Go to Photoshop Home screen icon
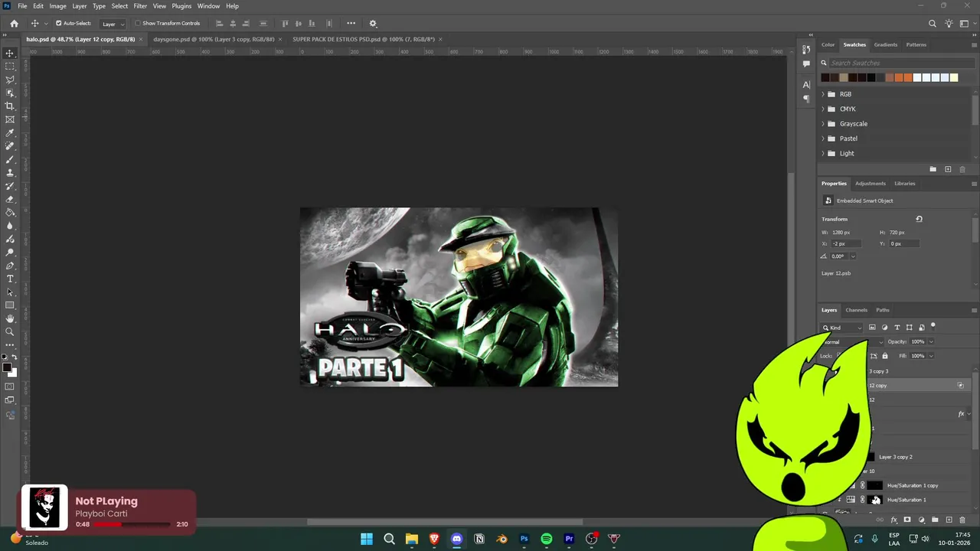980x551 pixels. tap(14, 24)
